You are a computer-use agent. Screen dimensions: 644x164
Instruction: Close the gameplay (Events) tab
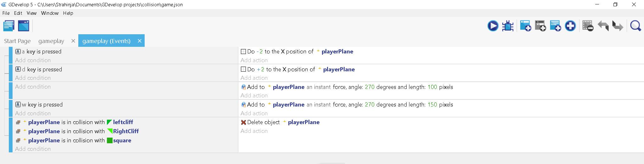pos(140,41)
